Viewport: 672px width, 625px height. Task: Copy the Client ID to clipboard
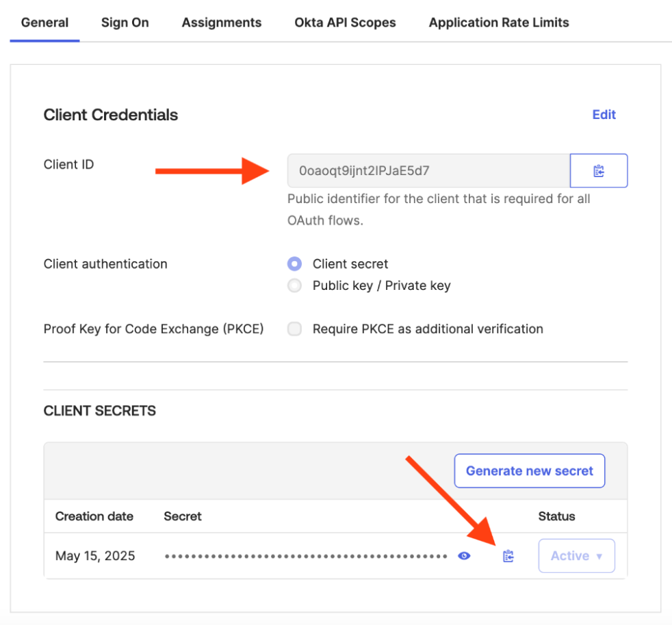tap(599, 171)
